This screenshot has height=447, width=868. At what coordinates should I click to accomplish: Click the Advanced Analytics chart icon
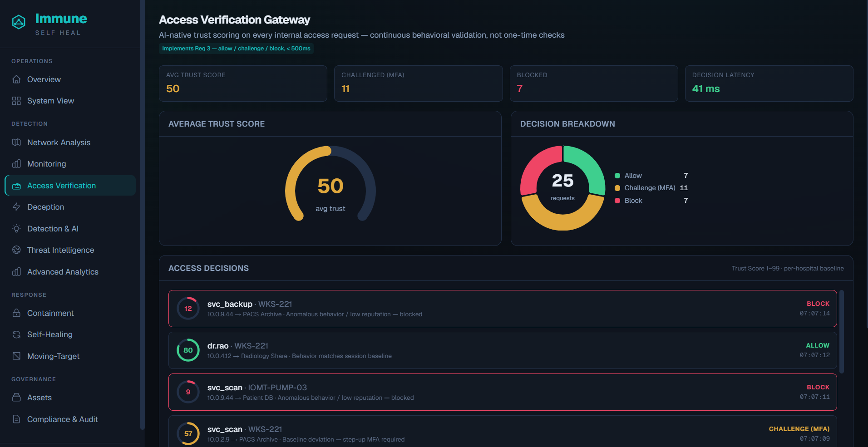[x=16, y=272]
